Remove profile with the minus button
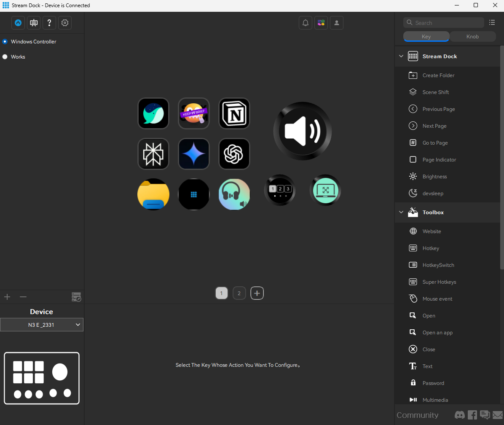The width and height of the screenshot is (504, 425). click(23, 297)
